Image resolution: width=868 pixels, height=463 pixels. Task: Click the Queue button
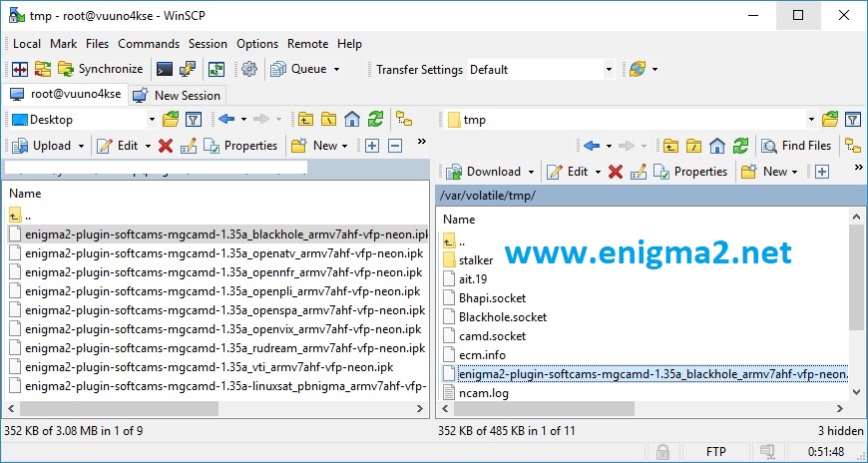pyautogui.click(x=299, y=69)
